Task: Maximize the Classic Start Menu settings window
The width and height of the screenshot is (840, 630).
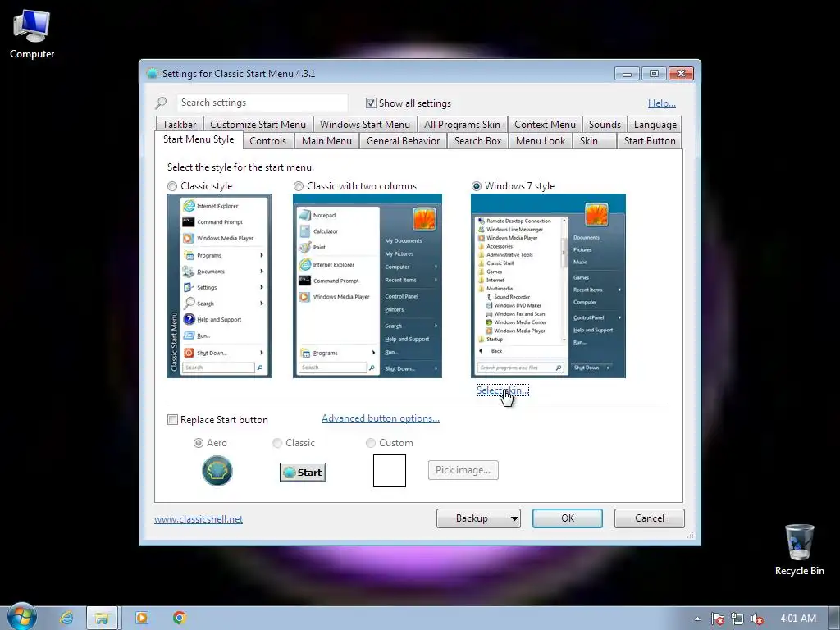Action: tap(654, 73)
